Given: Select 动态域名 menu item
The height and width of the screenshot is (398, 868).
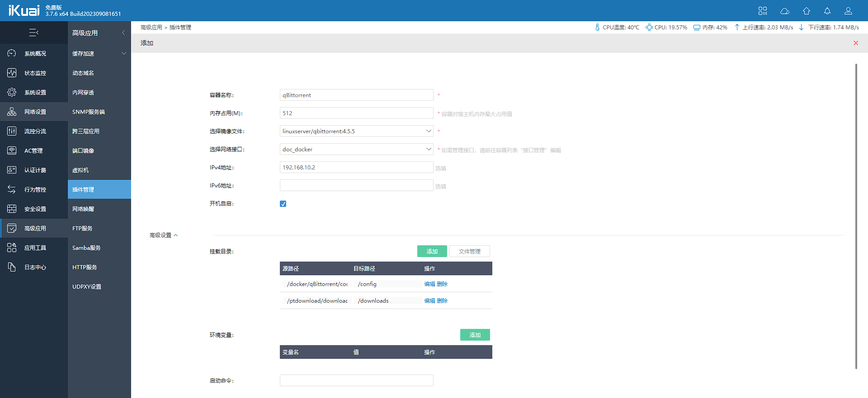Looking at the screenshot, I should coord(99,73).
